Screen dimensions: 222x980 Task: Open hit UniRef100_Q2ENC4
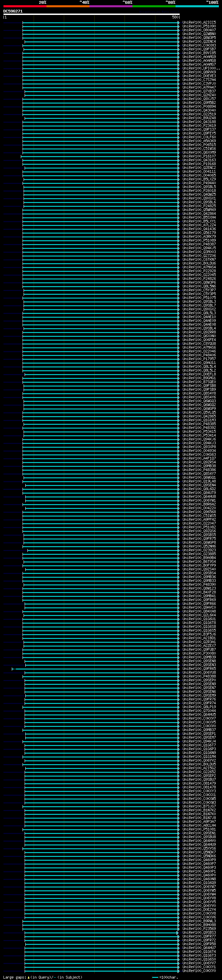pyautogui.click(x=199, y=41)
